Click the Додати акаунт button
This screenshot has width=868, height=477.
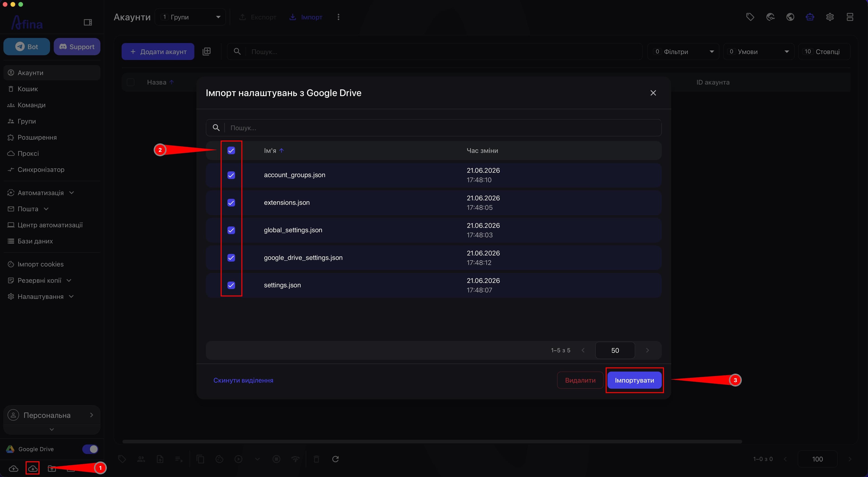tap(158, 52)
